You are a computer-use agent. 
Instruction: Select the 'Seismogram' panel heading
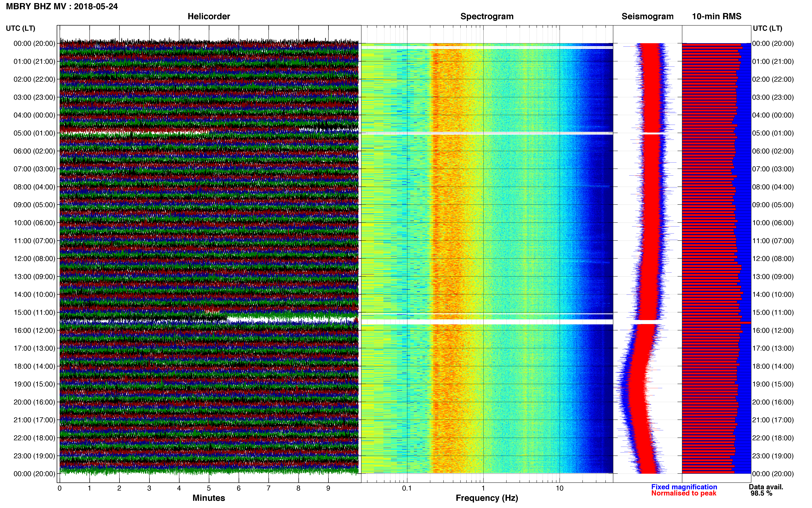click(x=648, y=16)
